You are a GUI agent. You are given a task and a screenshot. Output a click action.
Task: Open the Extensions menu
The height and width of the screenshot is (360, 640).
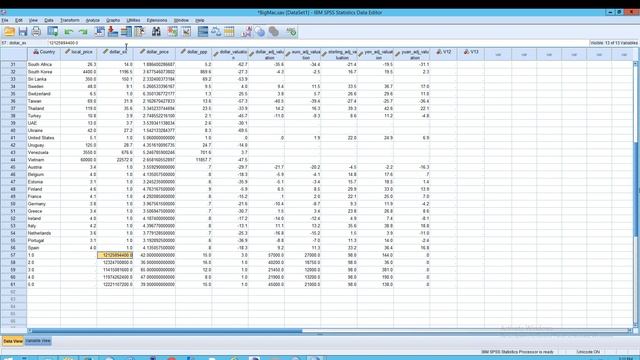click(157, 20)
